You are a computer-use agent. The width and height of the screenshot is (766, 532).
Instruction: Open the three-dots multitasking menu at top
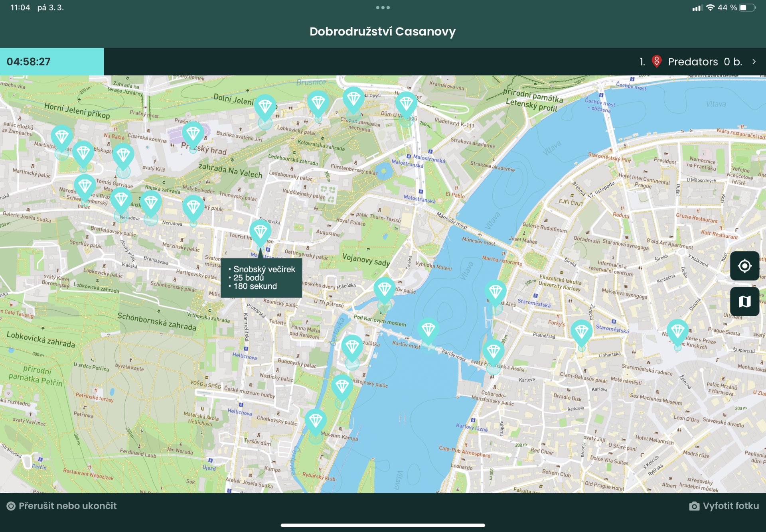click(x=383, y=8)
